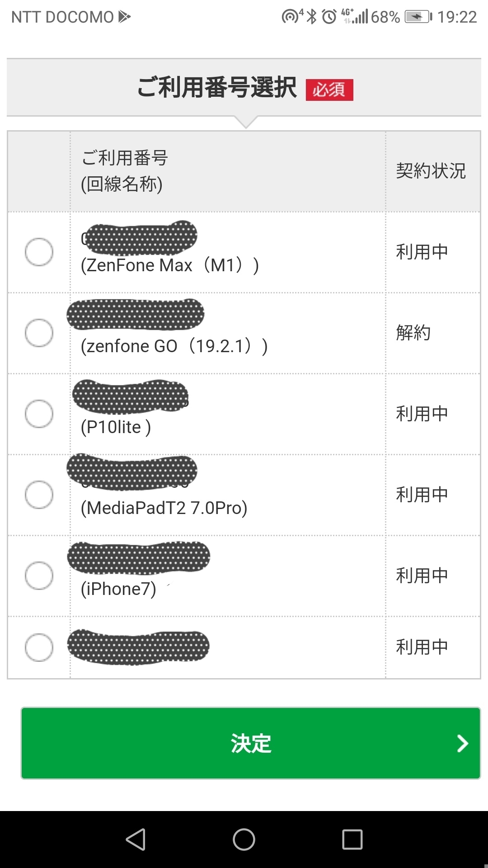488x868 pixels.
Task: Select the ZenFone Max (M1) radio button
Action: click(39, 252)
